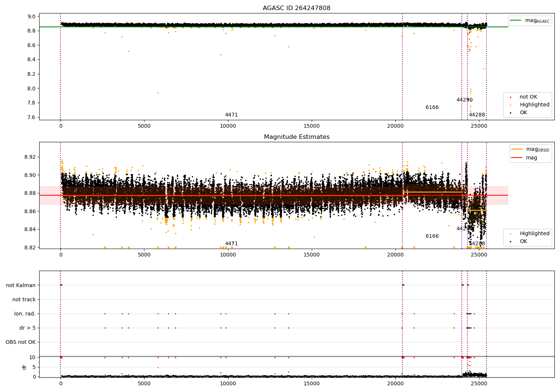
Task: Click the 'Ion. rad.' row label
Action: [x=25, y=314]
